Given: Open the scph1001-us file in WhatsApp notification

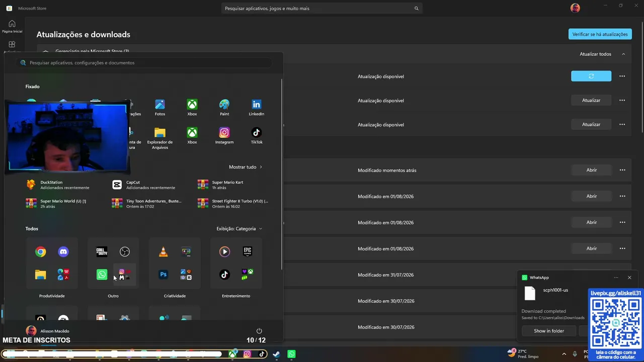Looking at the screenshot, I should pos(555,290).
